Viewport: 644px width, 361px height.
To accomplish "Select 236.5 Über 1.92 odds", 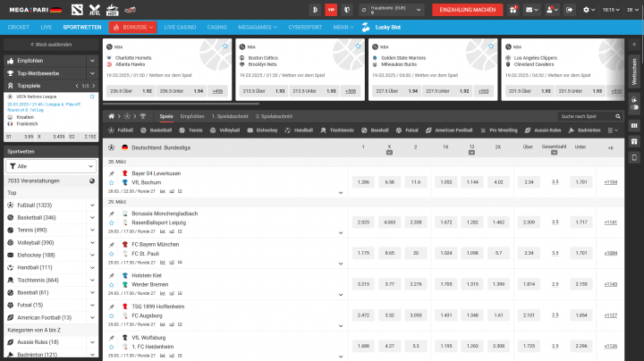I will pyautogui.click(x=131, y=91).
